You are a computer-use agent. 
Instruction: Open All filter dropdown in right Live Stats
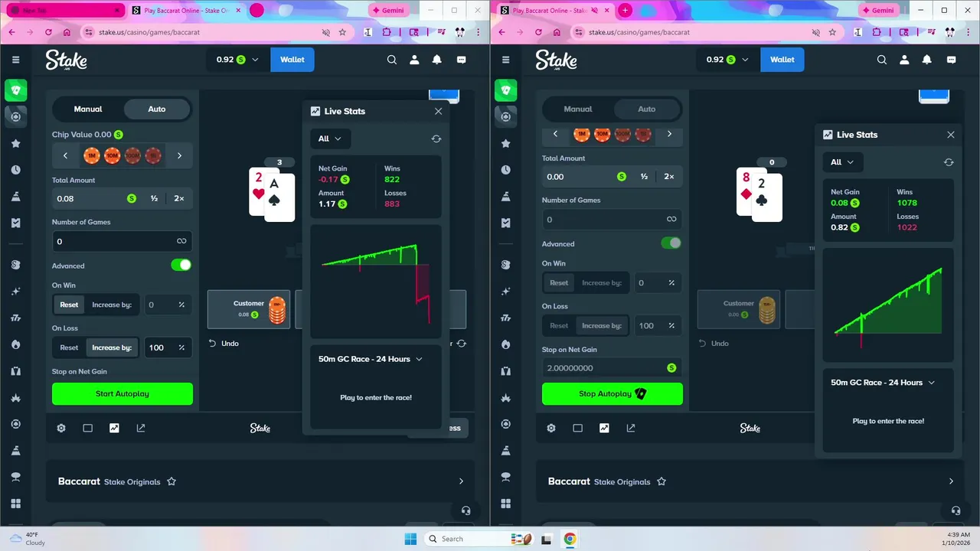843,162
